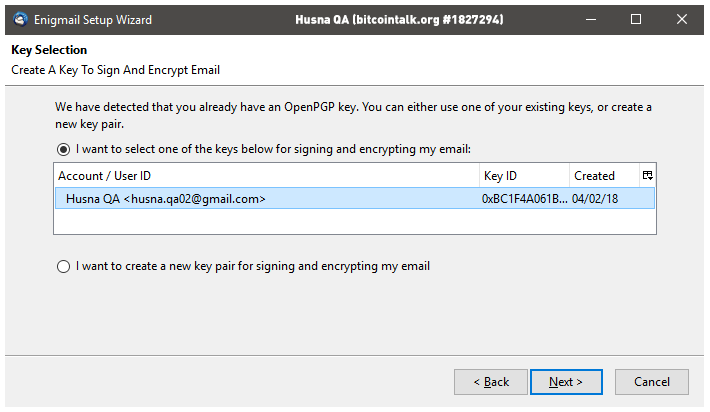Image resolution: width=710 pixels, height=412 pixels.
Task: Choose the create new key pair radio
Action: point(63,266)
